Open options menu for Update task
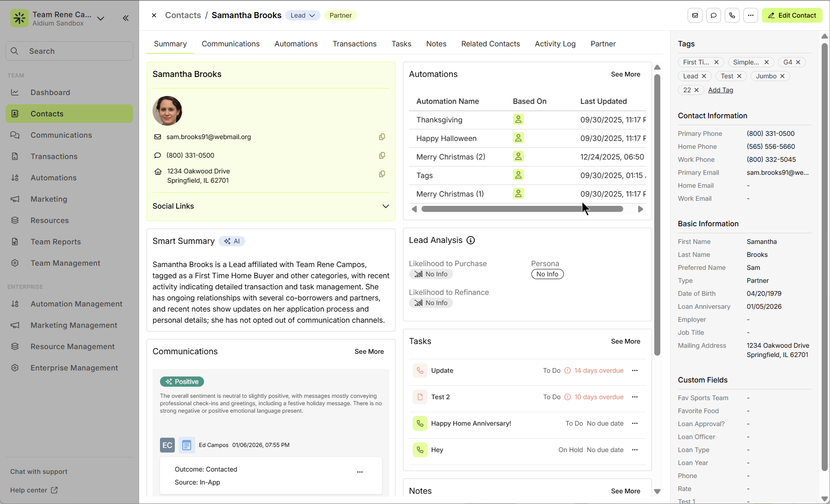The width and height of the screenshot is (830, 504). point(635,370)
